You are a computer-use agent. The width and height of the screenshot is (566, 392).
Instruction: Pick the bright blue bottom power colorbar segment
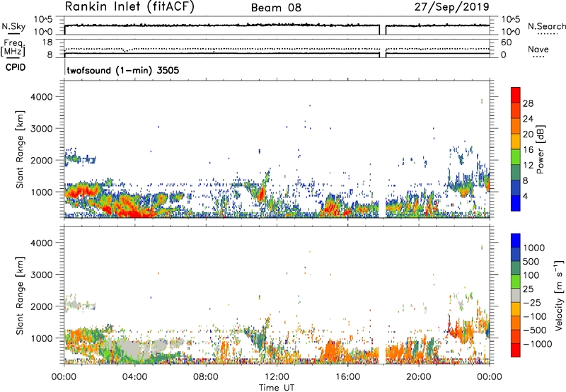[x=516, y=203]
